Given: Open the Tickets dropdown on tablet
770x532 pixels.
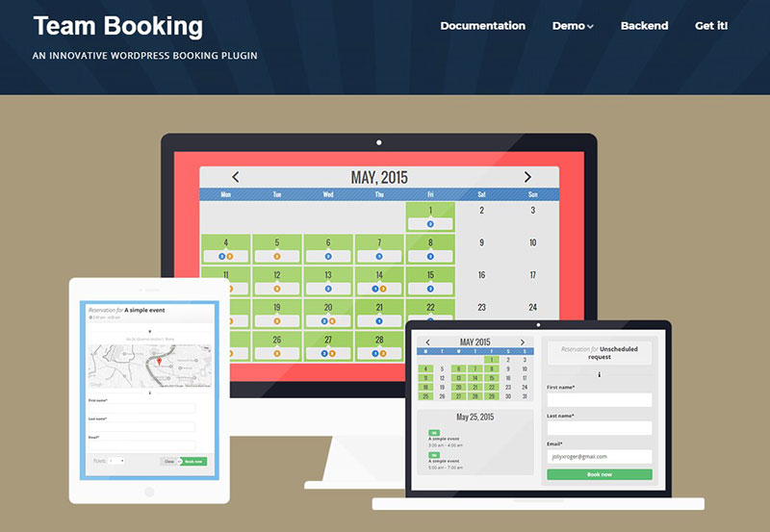Looking at the screenshot, I should (x=116, y=461).
